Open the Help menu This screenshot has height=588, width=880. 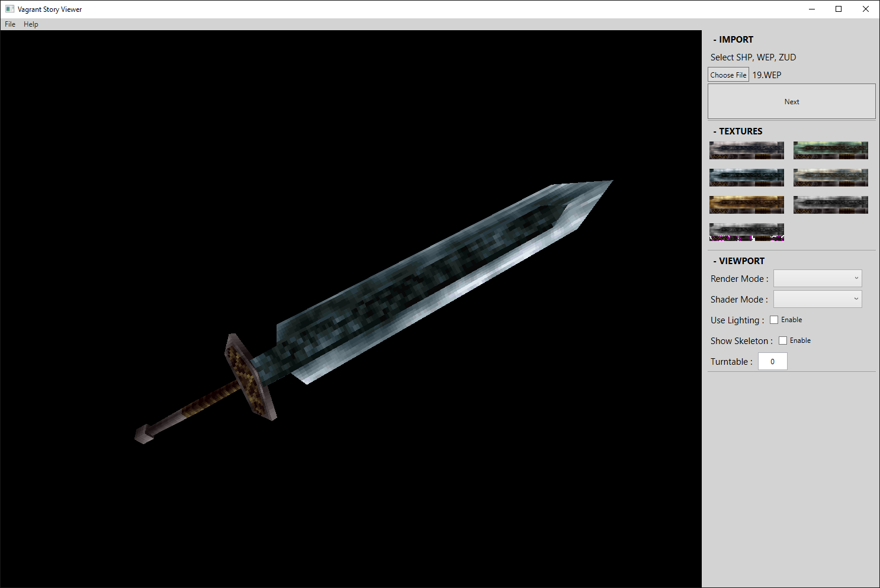click(31, 24)
